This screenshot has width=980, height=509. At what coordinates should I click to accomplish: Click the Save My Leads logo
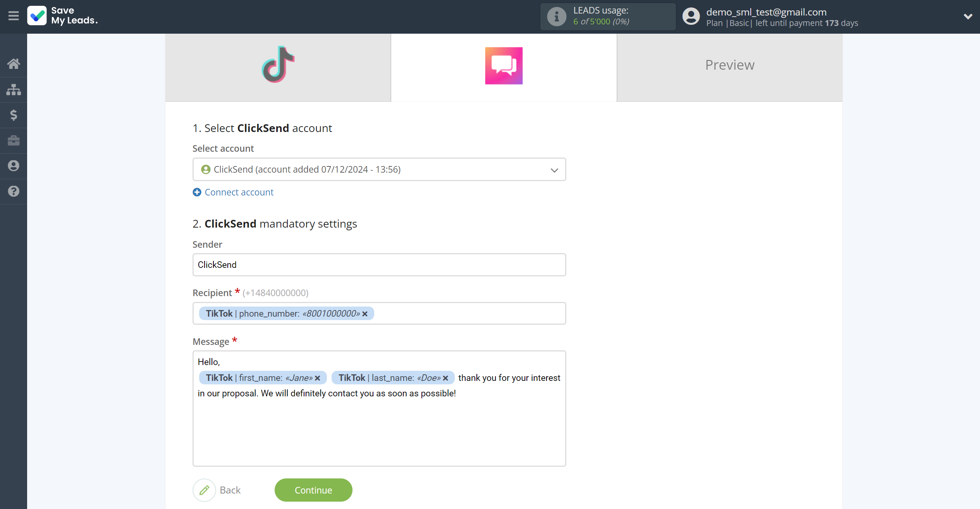tap(62, 15)
